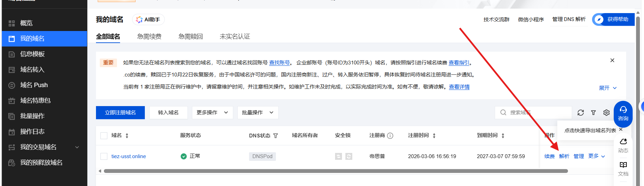This screenshot has width=644, height=186.
Task: Click the 注册商 info icon
Action: [390, 136]
